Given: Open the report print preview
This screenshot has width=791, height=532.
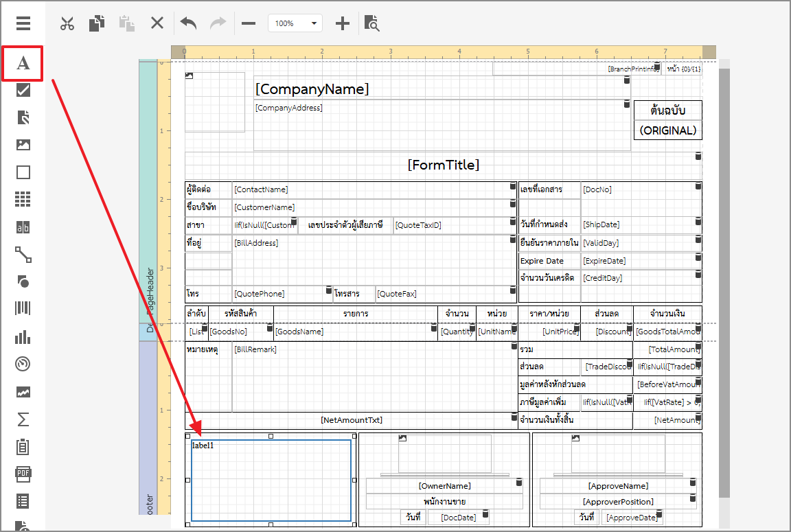Looking at the screenshot, I should click(371, 23).
